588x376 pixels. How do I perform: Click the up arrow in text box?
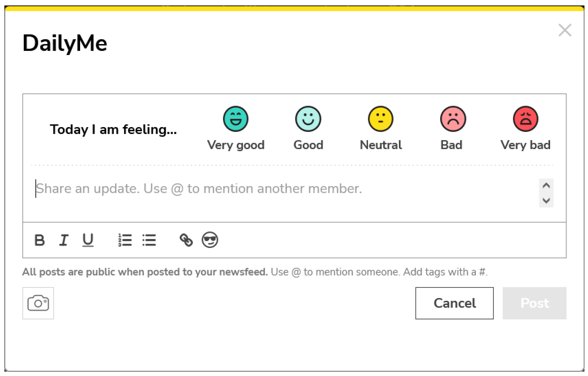[546, 186]
